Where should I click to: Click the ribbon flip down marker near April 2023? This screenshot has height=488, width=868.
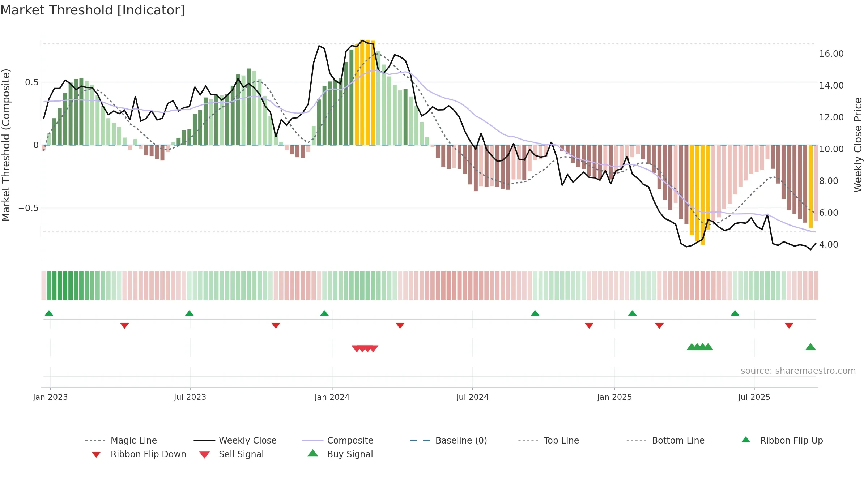pyautogui.click(x=124, y=326)
